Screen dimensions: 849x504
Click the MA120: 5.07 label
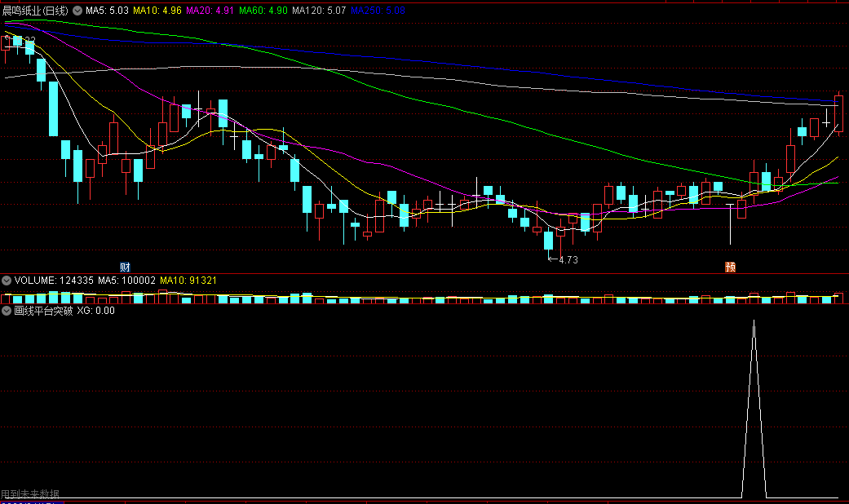point(319,11)
